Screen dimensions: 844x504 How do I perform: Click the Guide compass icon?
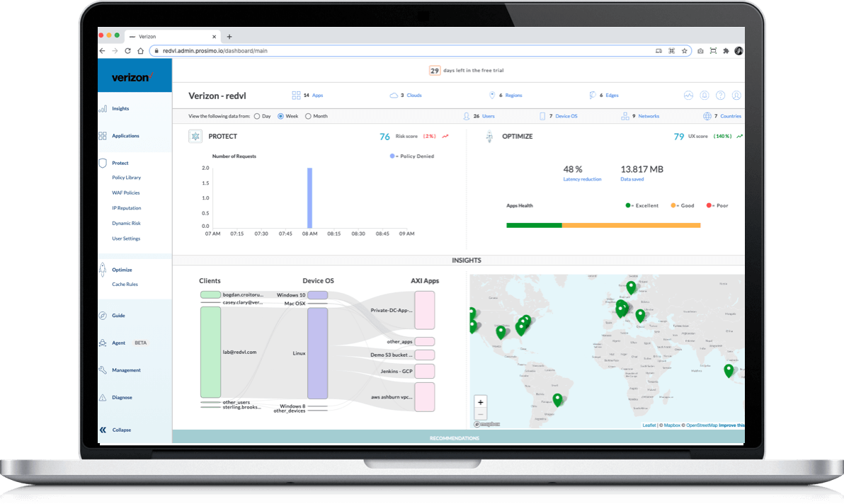click(x=103, y=316)
